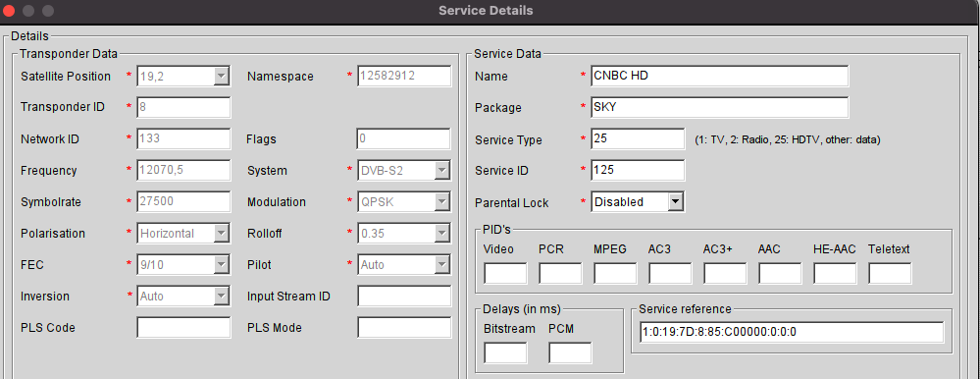Click the Service Type hint text
This screenshot has height=379, width=980.
(x=788, y=140)
